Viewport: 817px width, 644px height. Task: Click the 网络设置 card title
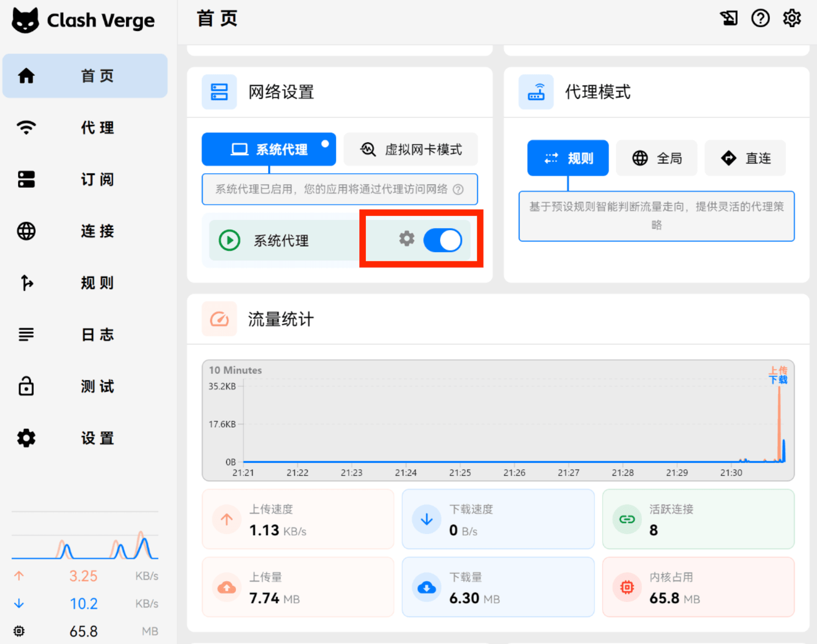coord(281,92)
